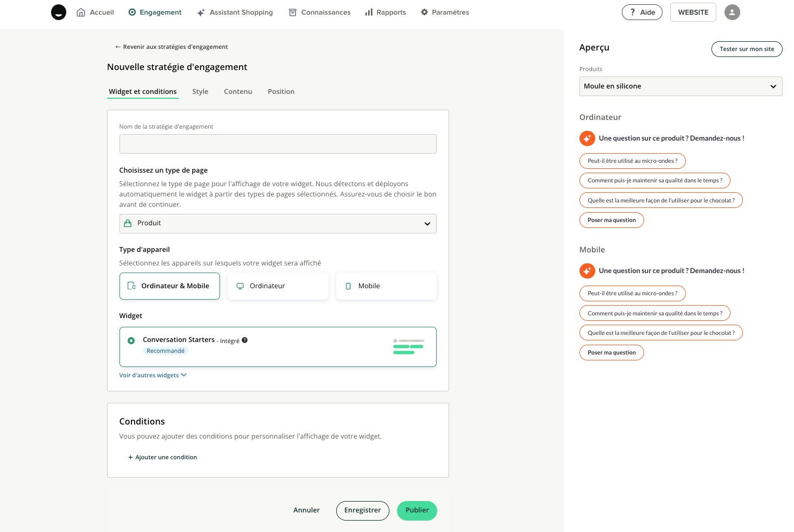Select the Mobile only device option
The width and height of the screenshot is (794, 532).
point(386,286)
